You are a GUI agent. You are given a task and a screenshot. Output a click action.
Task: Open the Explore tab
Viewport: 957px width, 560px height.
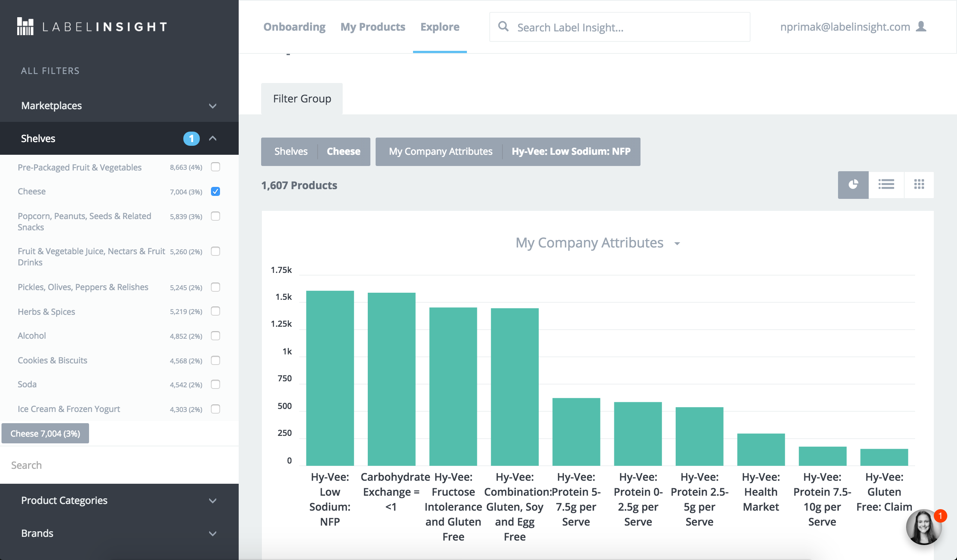[x=440, y=27]
